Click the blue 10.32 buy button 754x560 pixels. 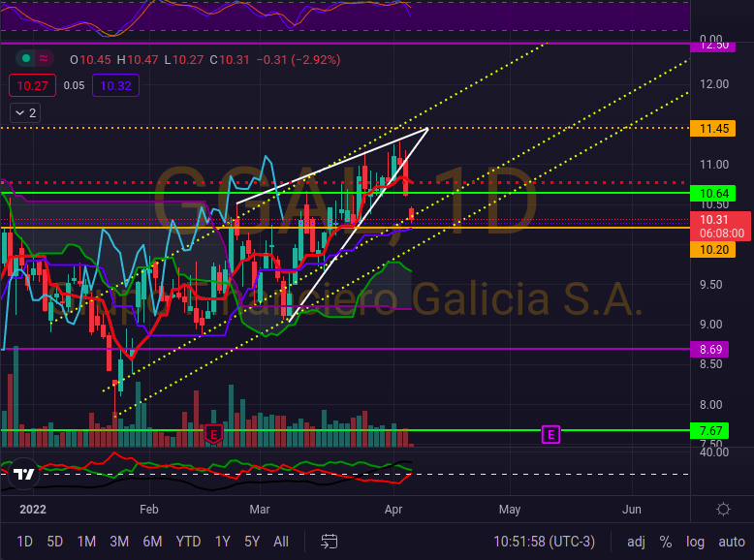click(116, 86)
